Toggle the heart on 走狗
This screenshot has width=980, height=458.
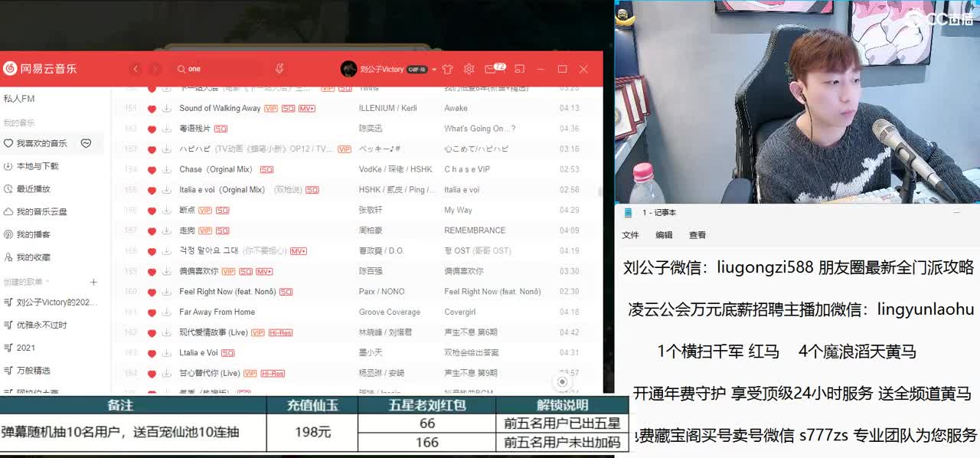(152, 231)
